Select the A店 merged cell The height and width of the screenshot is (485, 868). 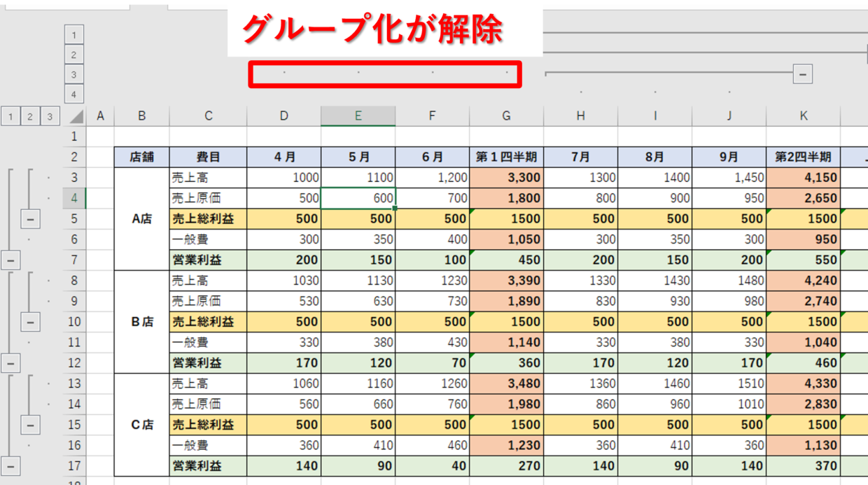pyautogui.click(x=141, y=219)
